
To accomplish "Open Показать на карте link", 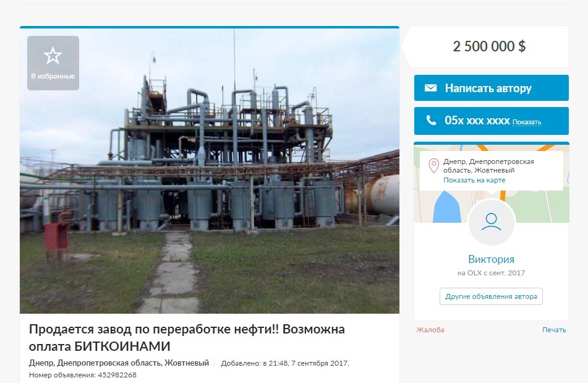I will tap(474, 180).
